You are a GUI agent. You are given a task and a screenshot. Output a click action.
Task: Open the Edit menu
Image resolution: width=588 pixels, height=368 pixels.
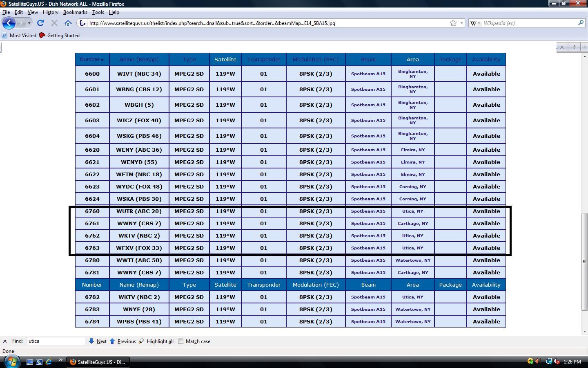pyautogui.click(x=19, y=12)
